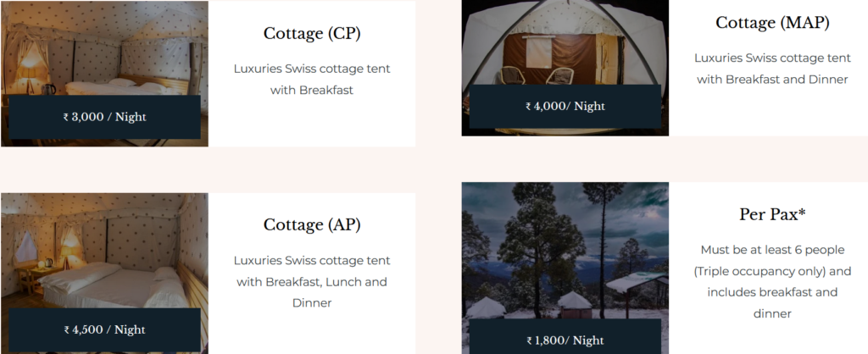Image resolution: width=868 pixels, height=354 pixels.
Task: Select the ₹ 4,000/ Night price banner
Action: [565, 107]
